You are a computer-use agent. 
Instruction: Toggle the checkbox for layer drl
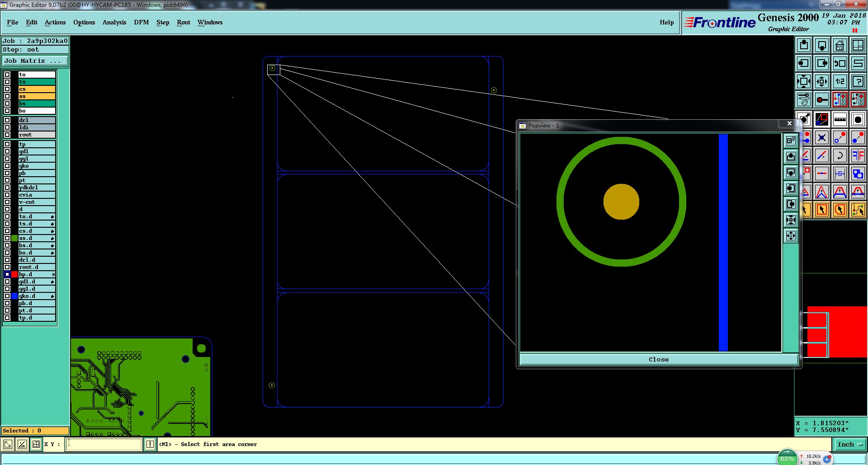click(x=7, y=120)
